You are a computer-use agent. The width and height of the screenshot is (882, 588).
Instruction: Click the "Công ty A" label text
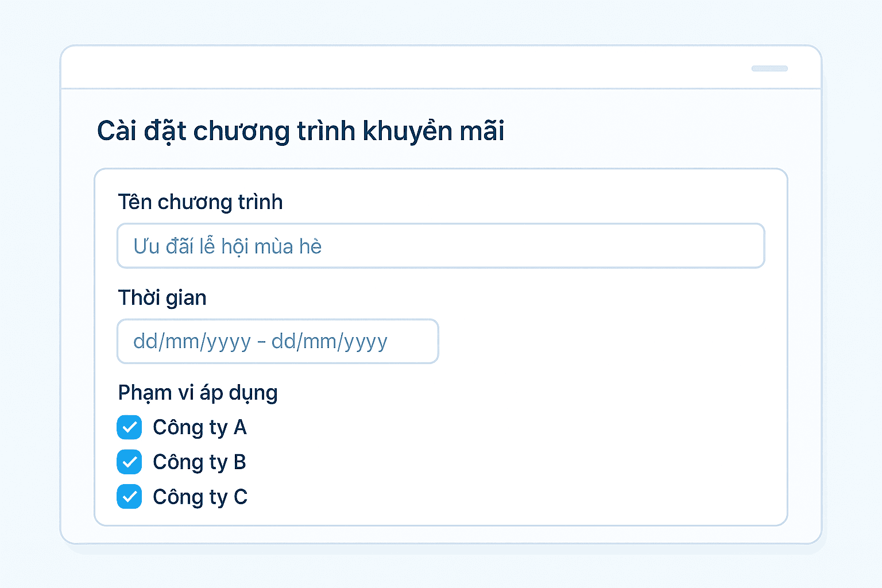point(199,428)
